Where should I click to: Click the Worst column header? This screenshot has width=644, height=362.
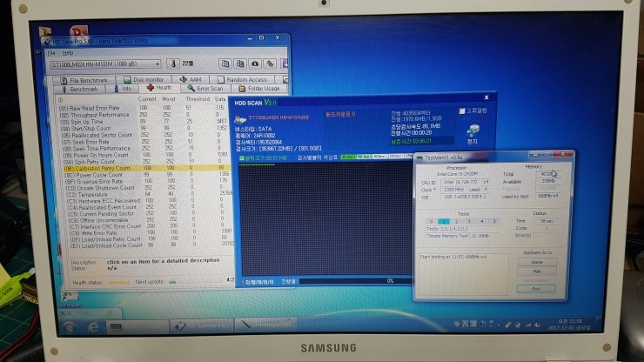pos(168,99)
